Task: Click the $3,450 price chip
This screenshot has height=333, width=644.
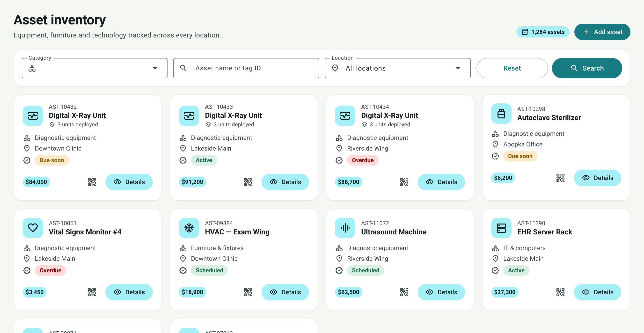Action: [x=35, y=292]
